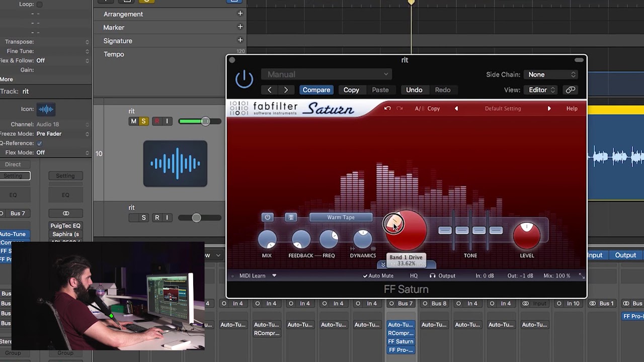Open the Saturn modulation section chevron
644x362 pixels.
pyautogui.click(x=383, y=264)
